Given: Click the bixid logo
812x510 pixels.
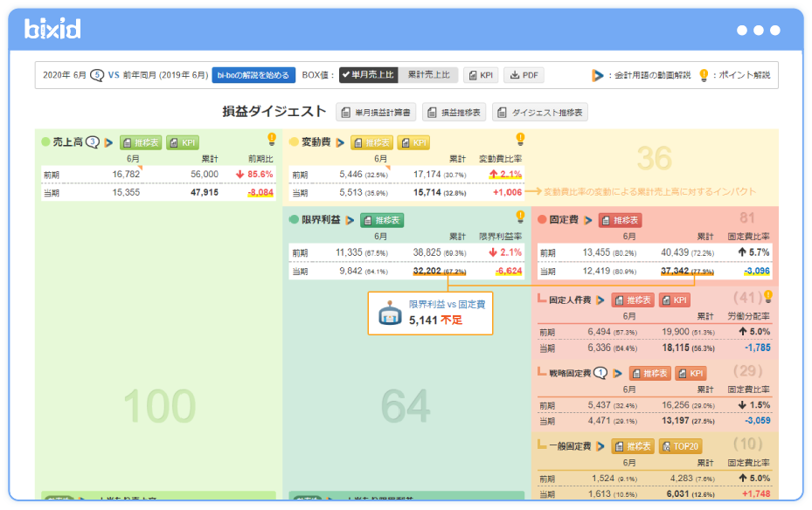Looking at the screenshot, I should click(52, 29).
